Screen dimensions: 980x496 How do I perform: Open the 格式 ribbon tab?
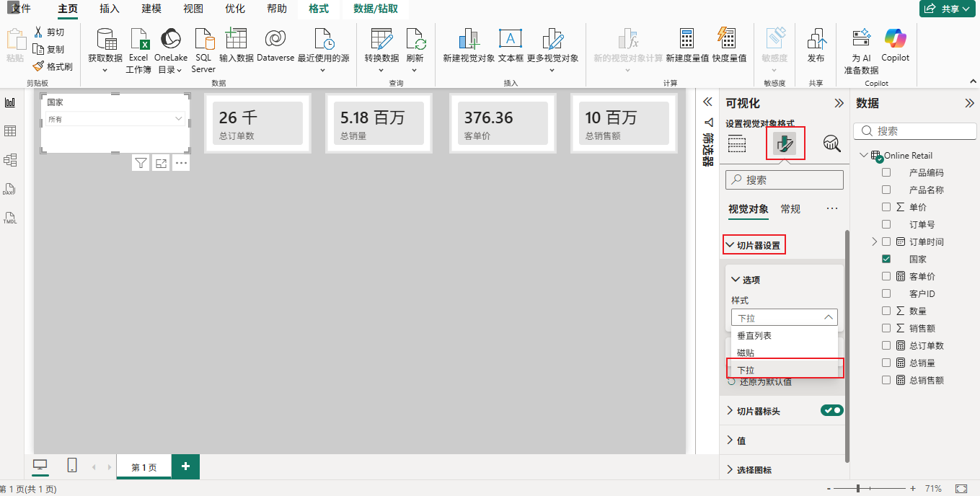[x=319, y=9]
